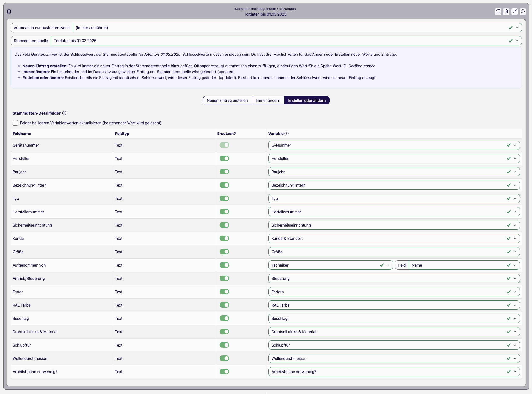532x394 pixels.
Task: Toggle the Ersetzen switch for Herstellernummer
Action: coord(224,212)
